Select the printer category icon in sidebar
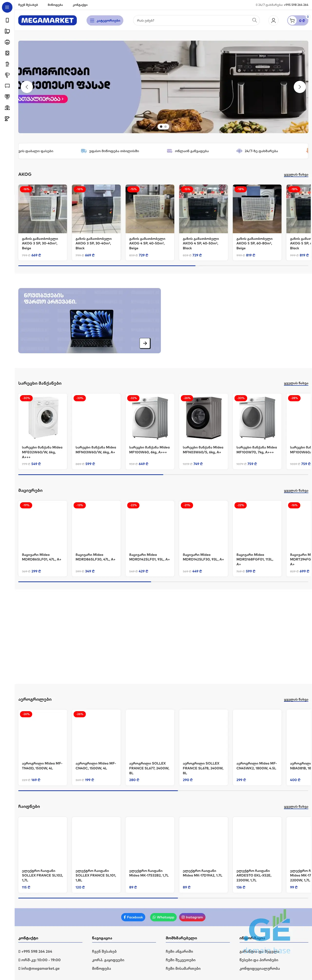The image size is (312, 980). click(7, 42)
